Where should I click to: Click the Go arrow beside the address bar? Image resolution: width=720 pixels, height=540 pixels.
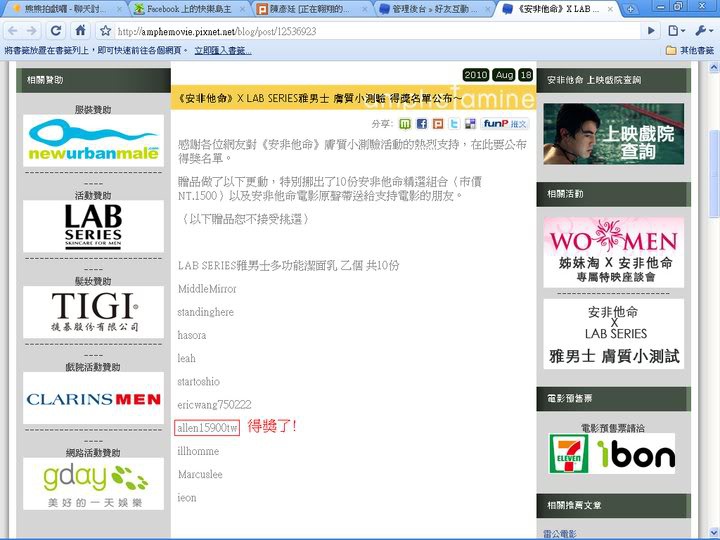pyautogui.click(x=651, y=31)
